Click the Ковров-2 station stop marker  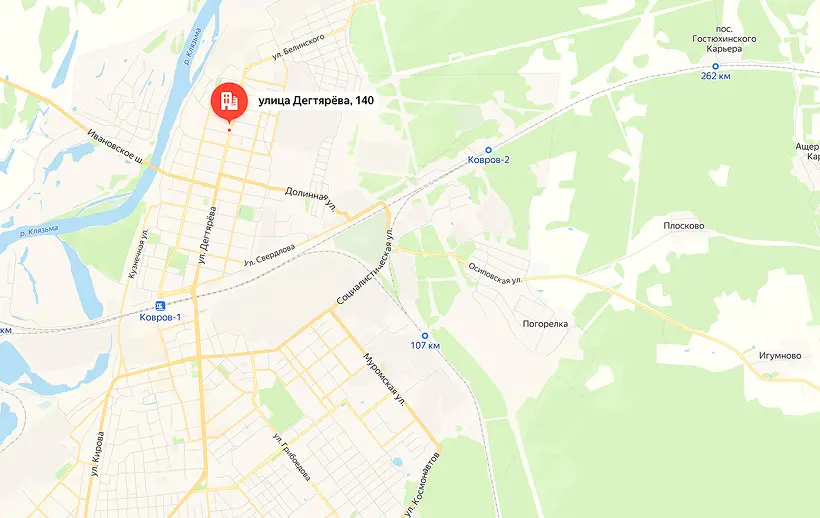point(488,150)
